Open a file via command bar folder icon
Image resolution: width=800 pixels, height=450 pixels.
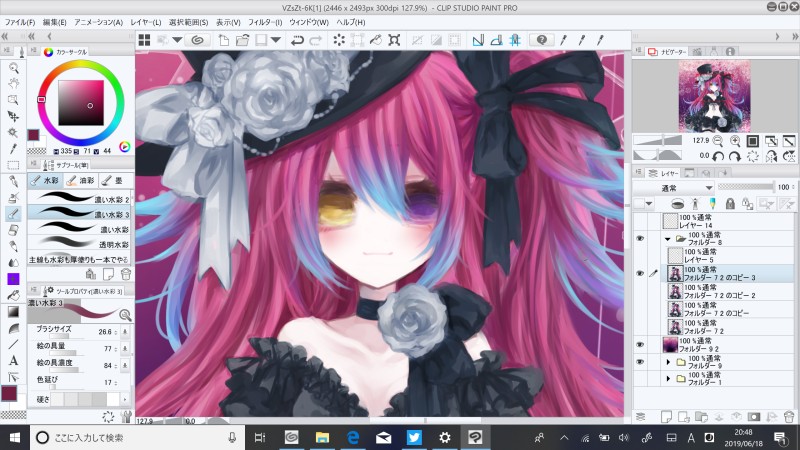pos(242,40)
